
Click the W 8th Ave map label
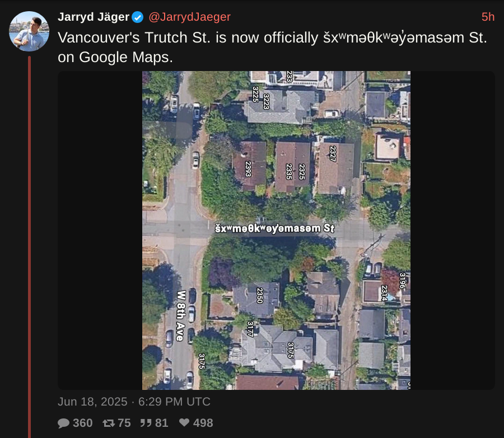(181, 315)
